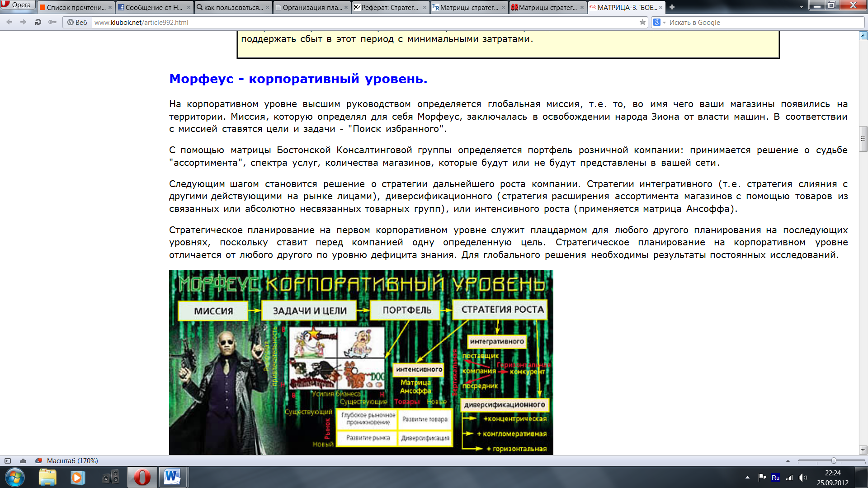
Task: Click the Opera taskbar button
Action: 142,477
